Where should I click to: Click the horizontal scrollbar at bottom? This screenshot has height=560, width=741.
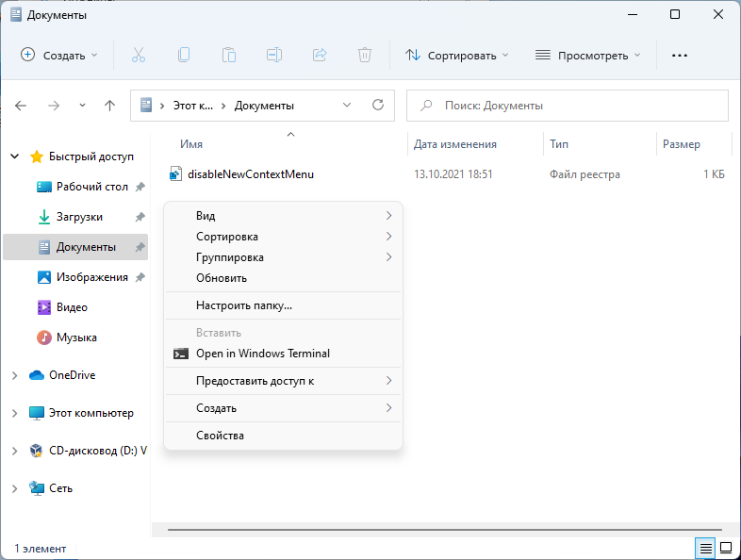(445, 530)
